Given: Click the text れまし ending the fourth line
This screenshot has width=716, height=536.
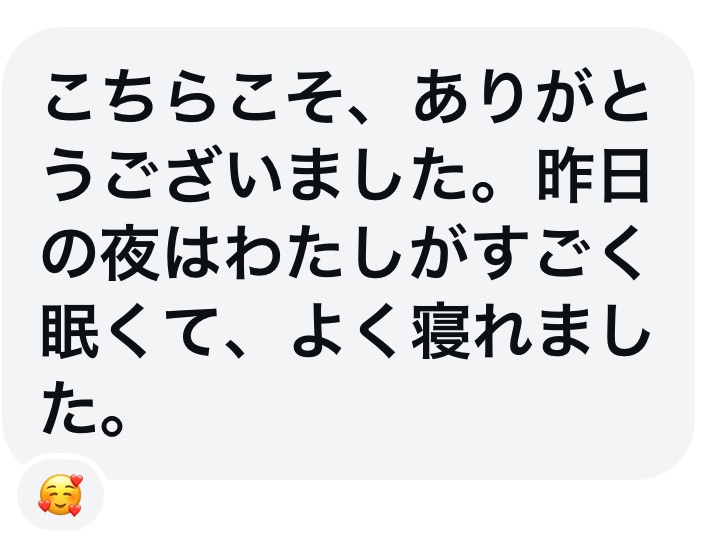Looking at the screenshot, I should [562, 330].
